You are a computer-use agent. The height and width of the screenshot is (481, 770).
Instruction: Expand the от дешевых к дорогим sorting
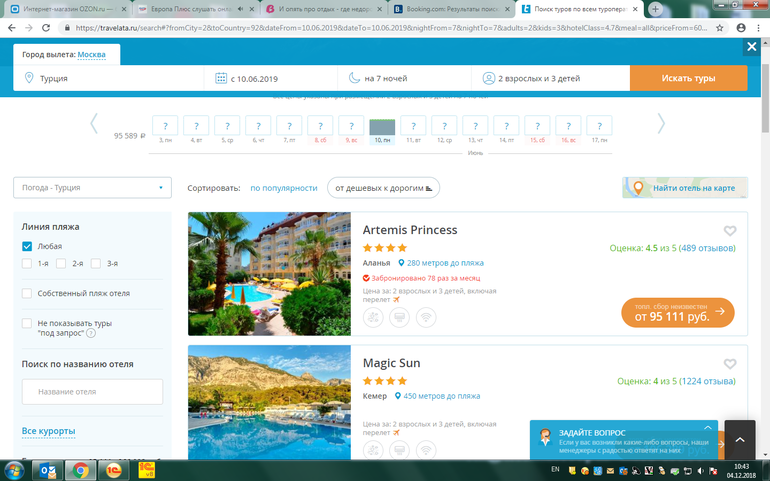pos(383,188)
